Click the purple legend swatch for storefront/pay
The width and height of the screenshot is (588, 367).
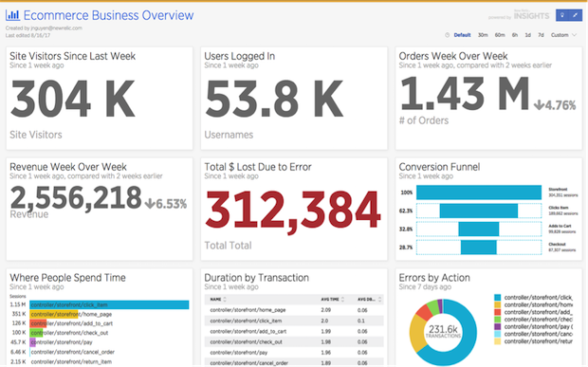click(498, 326)
